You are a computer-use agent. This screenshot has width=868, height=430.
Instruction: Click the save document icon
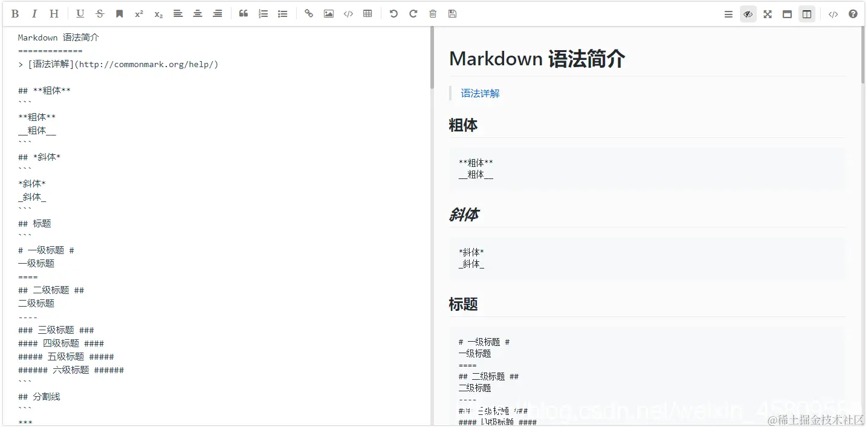click(x=452, y=13)
